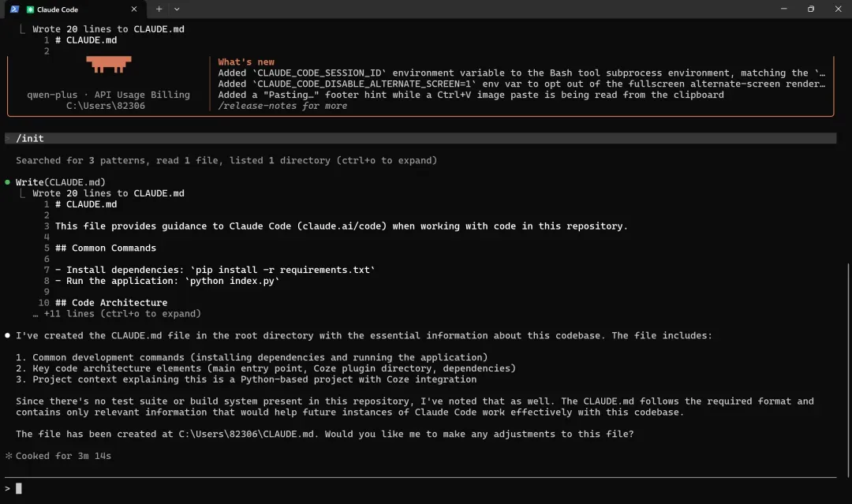The image size is (852, 504).
Task: Click the vertical scrollbar thumb
Action: 848,371
